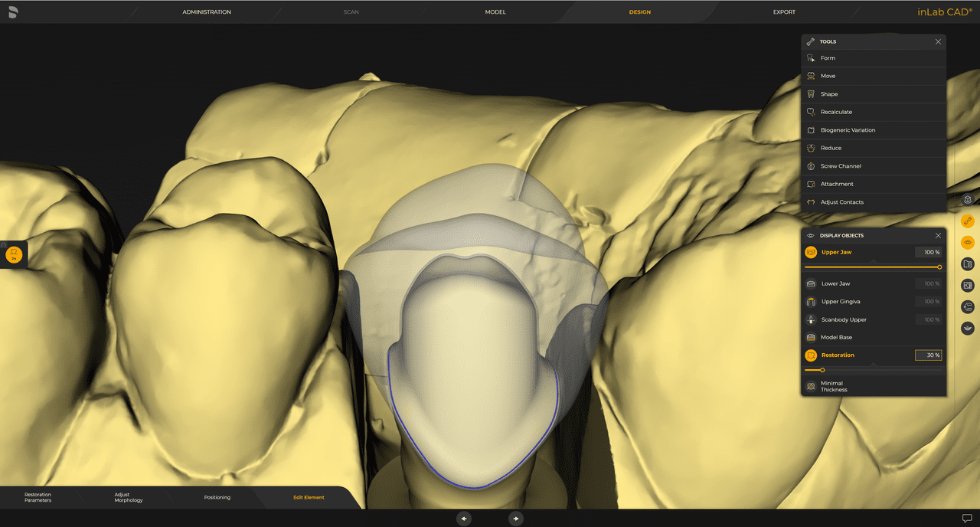Open the Administration menu
This screenshot has width=980, height=527.
pos(206,11)
